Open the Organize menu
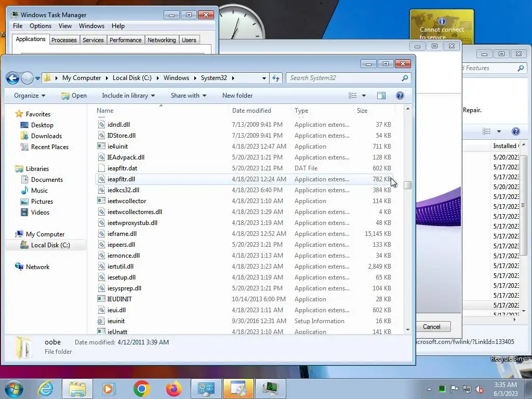The height and width of the screenshot is (399, 532). coord(30,96)
